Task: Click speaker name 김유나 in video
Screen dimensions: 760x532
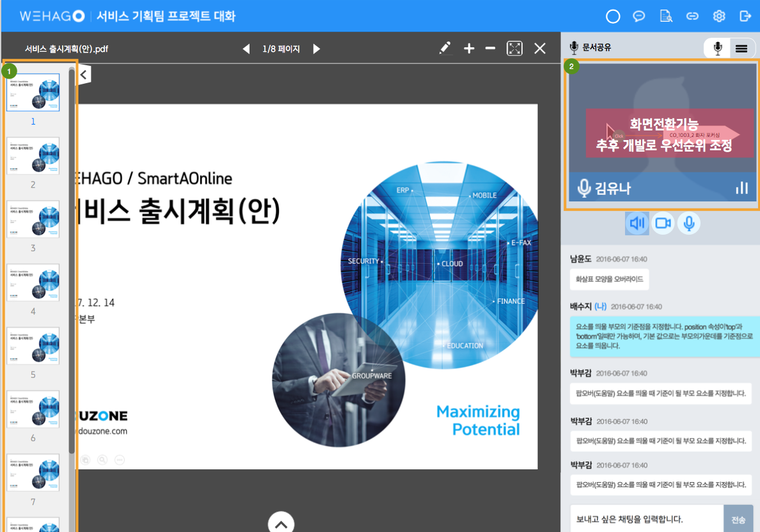Action: click(613, 188)
